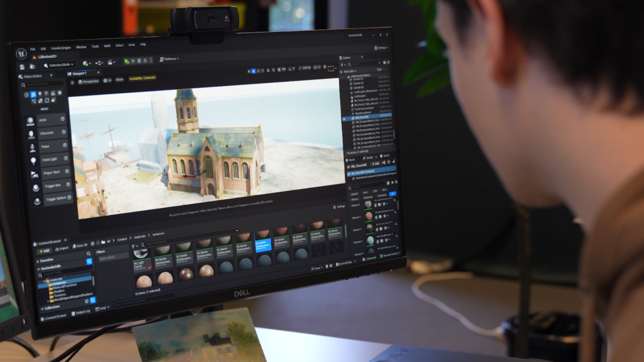The width and height of the screenshot is (644, 362).
Task: Open the Window menu
Action: 81,47
